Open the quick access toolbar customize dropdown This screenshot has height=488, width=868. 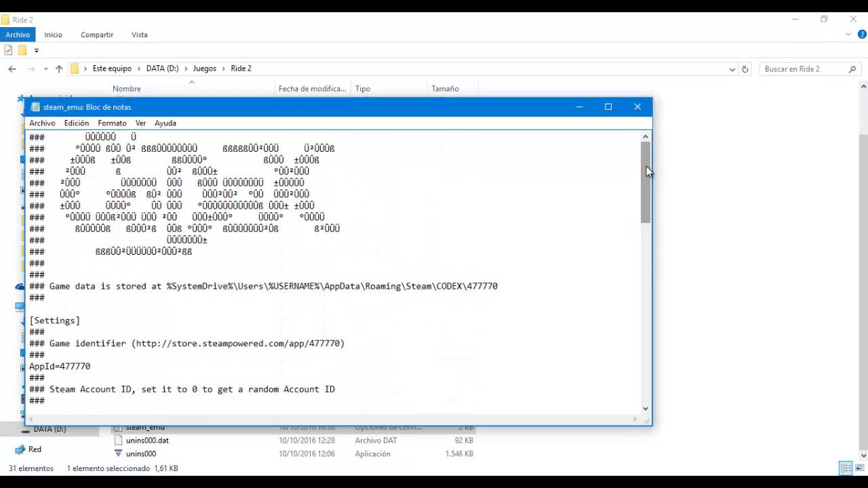(x=37, y=50)
